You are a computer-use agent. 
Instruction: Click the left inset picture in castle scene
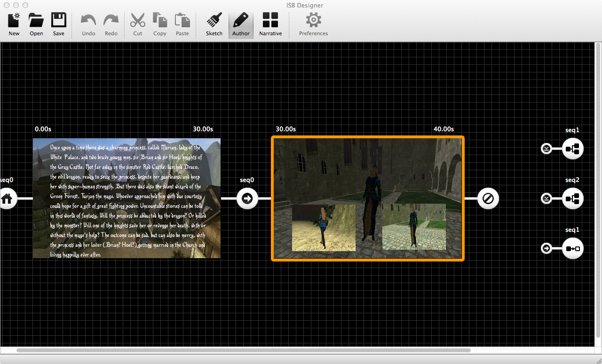[x=324, y=228]
